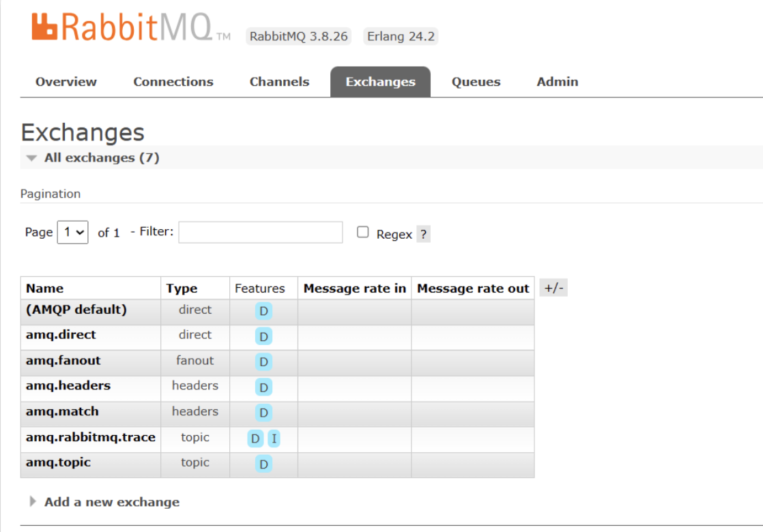Switch to the Admin tab
This screenshot has height=532, width=763.
click(558, 82)
